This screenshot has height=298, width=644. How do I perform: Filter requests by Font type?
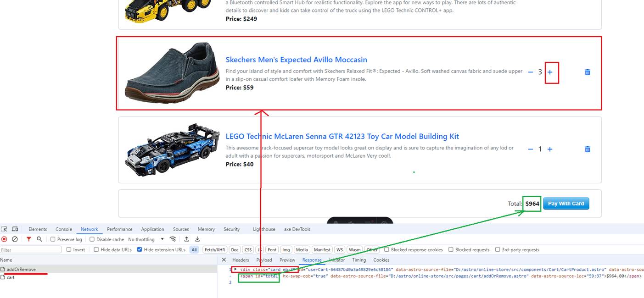click(272, 250)
